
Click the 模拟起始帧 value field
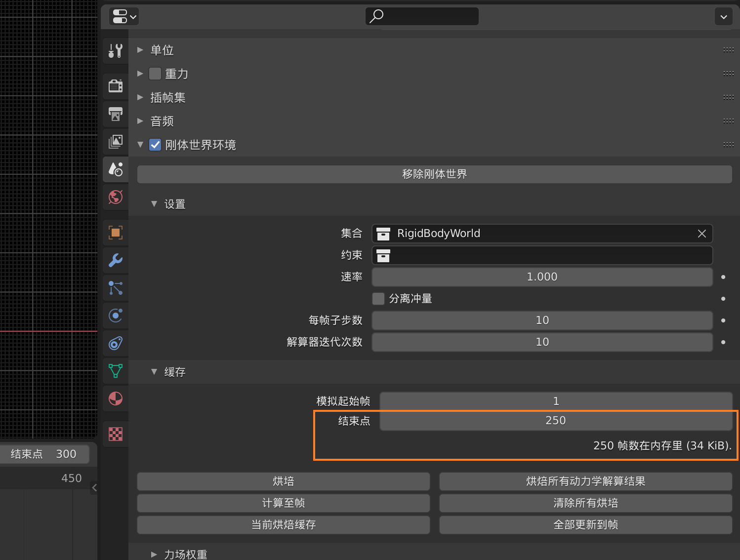556,401
